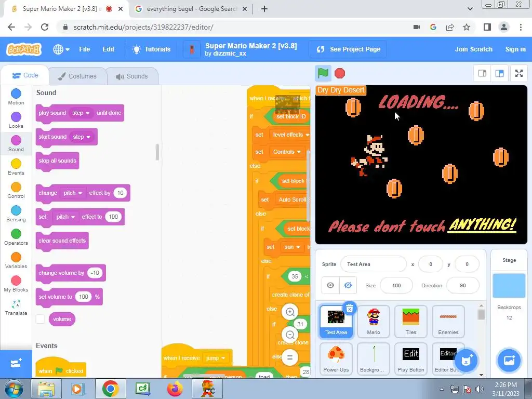Click the Add Extension button

16,364
